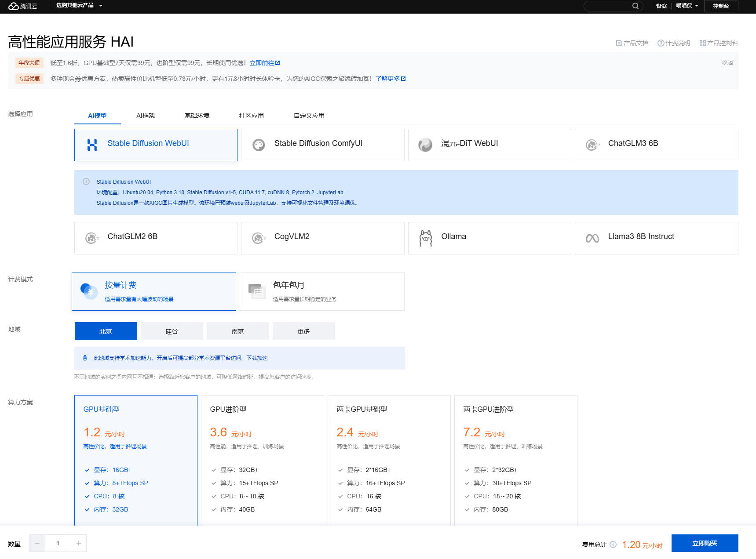Image resolution: width=756 pixels, height=559 pixels.
Task: Click the search magnifier icon in header
Action: 635,6
